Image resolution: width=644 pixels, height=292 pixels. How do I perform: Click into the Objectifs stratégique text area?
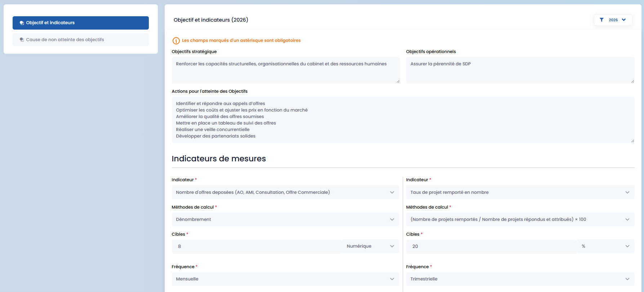[285, 70]
